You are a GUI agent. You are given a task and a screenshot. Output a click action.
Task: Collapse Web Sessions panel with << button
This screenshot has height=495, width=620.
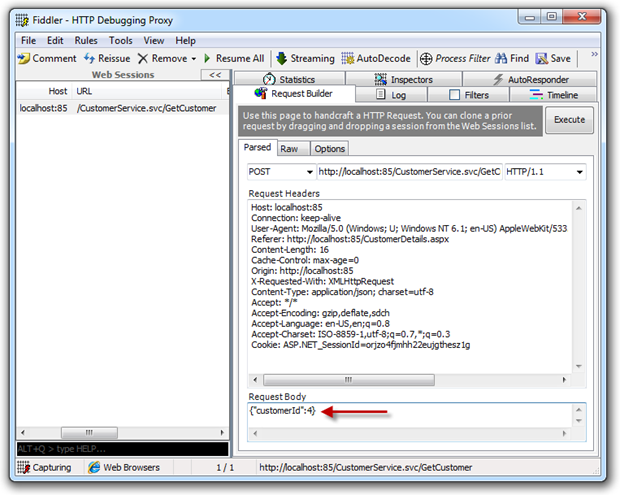pos(215,75)
